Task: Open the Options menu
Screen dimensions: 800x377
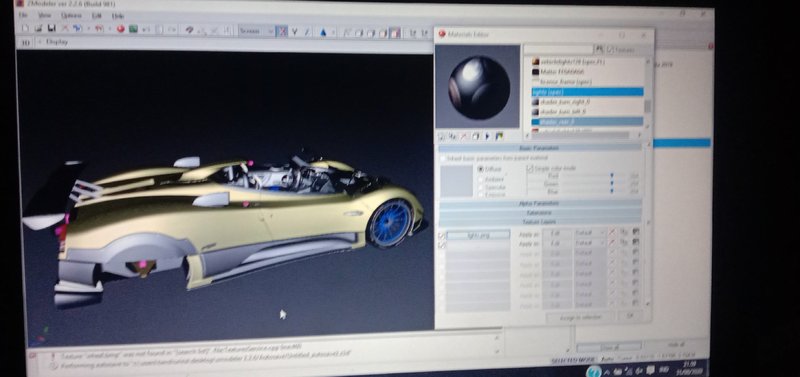Action: point(71,16)
